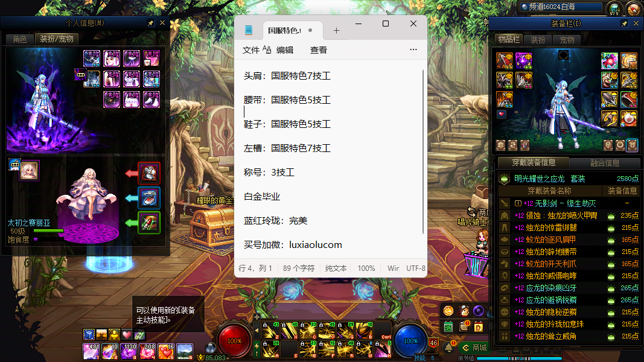
Task: Select the green pet equipment slot icon
Action: [x=149, y=223]
